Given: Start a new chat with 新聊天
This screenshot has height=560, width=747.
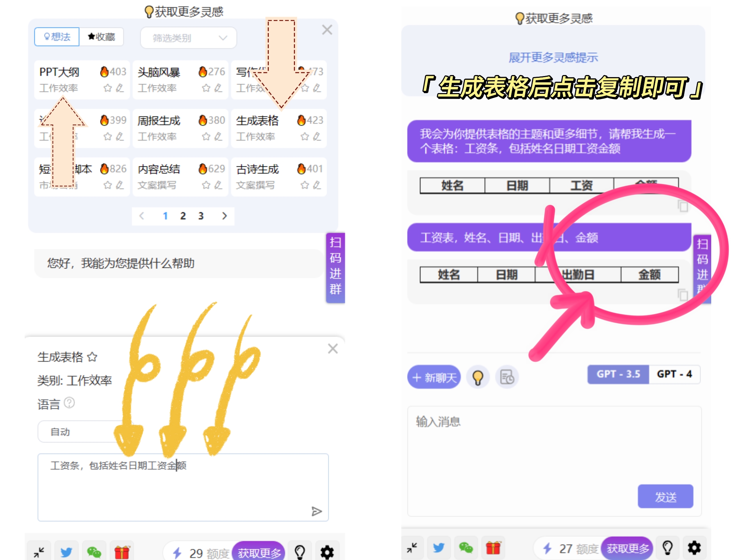Looking at the screenshot, I should 434,377.
